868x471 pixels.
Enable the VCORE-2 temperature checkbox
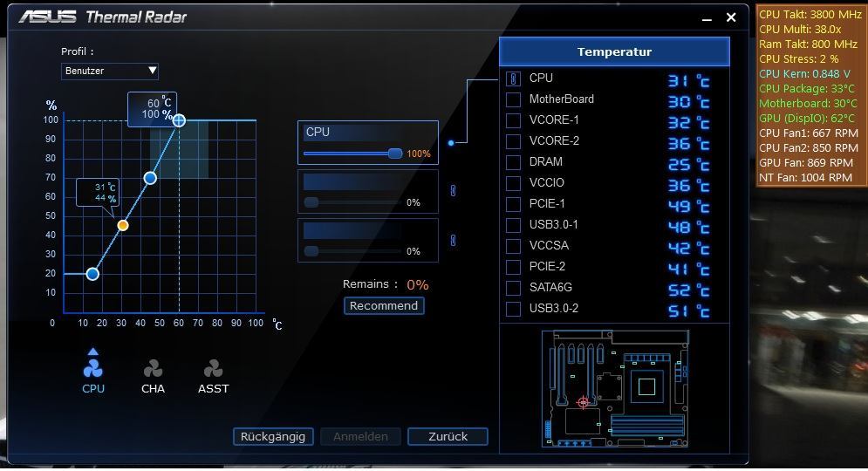513,141
